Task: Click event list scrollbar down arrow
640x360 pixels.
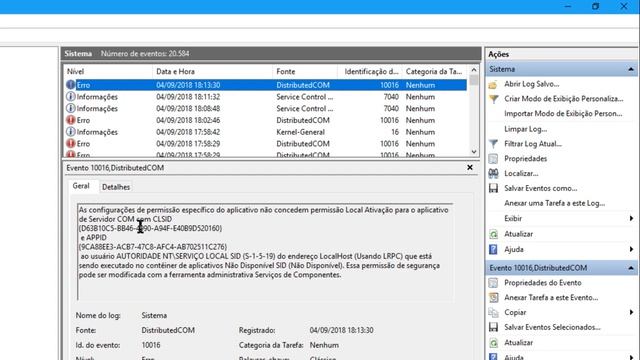Action: coord(473,151)
